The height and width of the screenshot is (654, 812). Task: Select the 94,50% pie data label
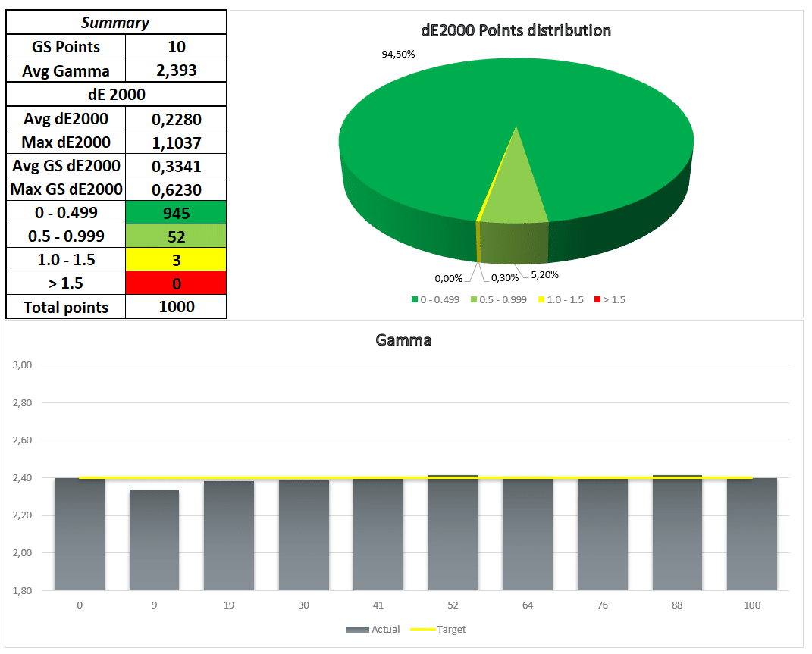(x=398, y=55)
